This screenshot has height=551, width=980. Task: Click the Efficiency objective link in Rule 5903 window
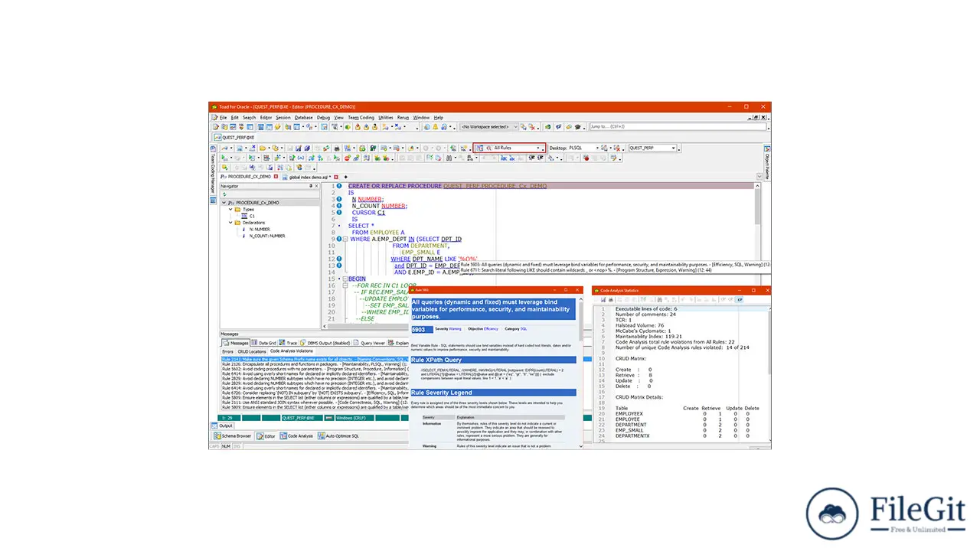pyautogui.click(x=491, y=329)
